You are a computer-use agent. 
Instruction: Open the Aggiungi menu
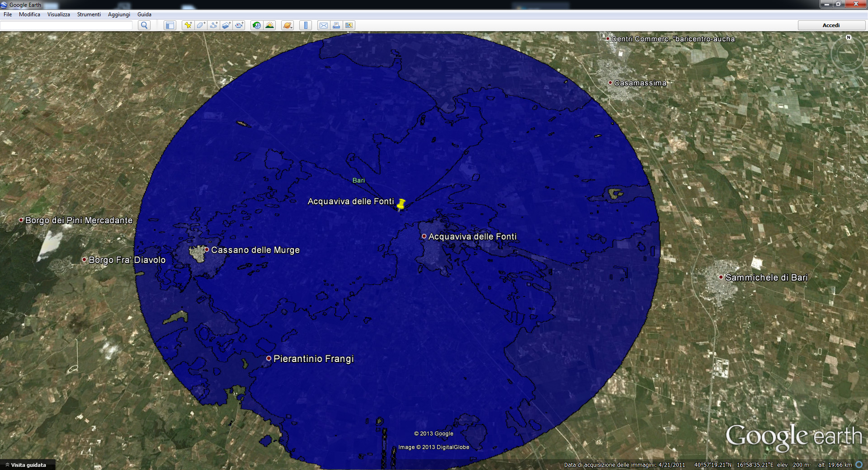[119, 14]
